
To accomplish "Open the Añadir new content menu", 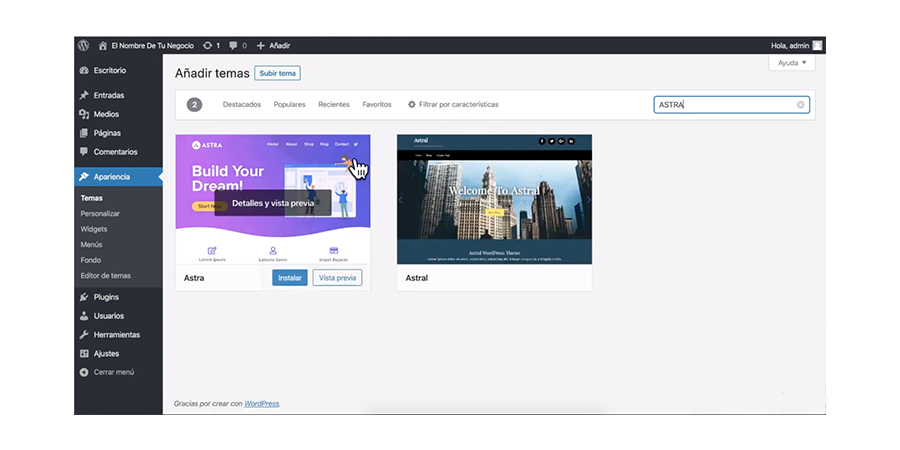I will (x=273, y=45).
